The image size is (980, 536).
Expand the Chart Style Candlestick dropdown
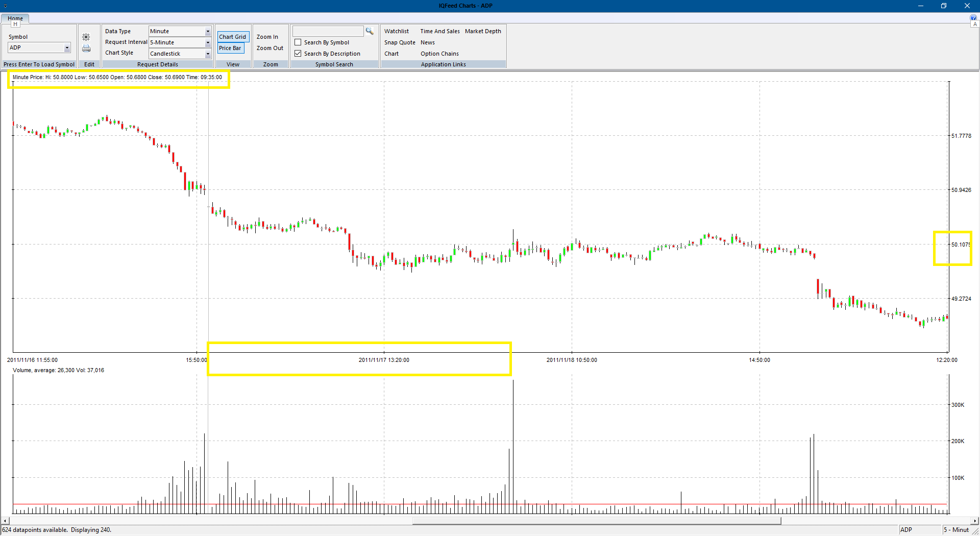point(208,54)
